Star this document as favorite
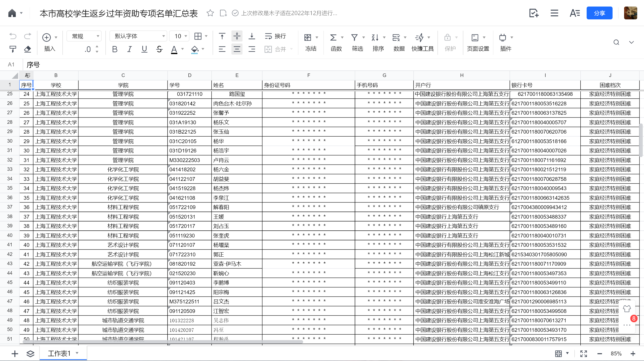This screenshot has width=644, height=361. [x=210, y=13]
